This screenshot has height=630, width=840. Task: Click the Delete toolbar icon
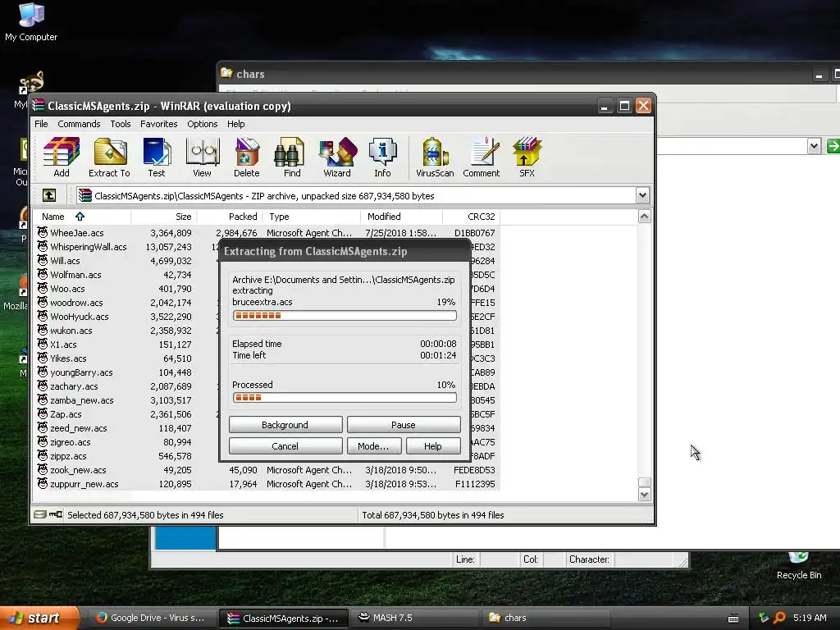click(x=246, y=157)
